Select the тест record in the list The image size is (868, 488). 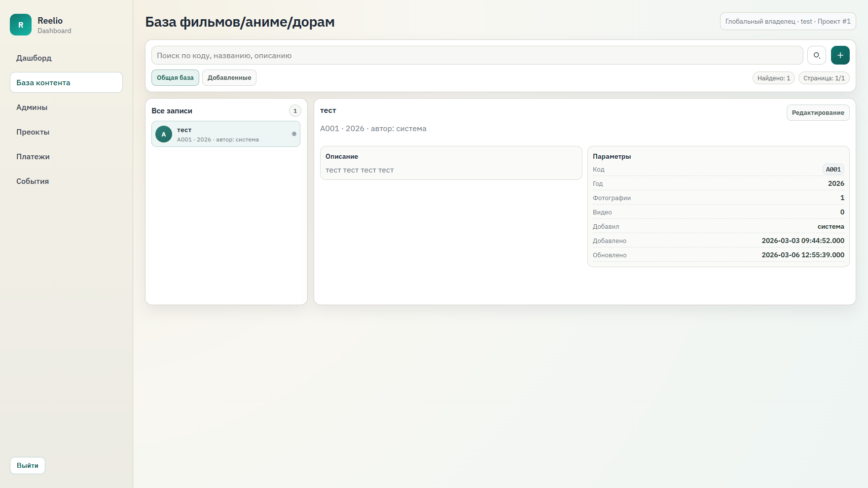coord(227,134)
